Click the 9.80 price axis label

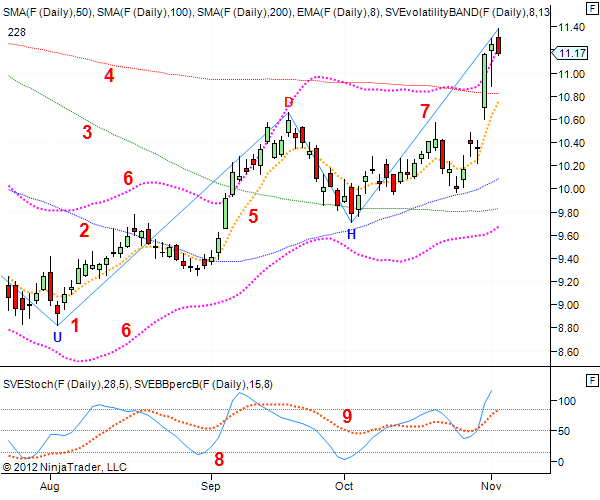coord(569,213)
